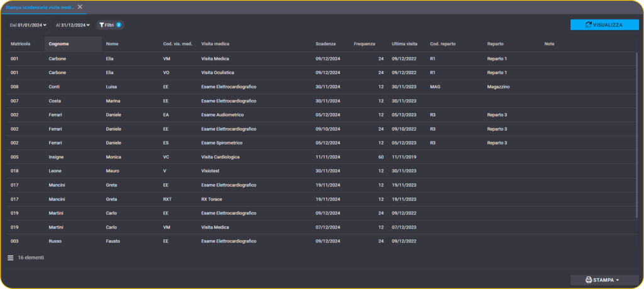Select the Esame Audiometrico cell

pyautogui.click(x=222, y=115)
